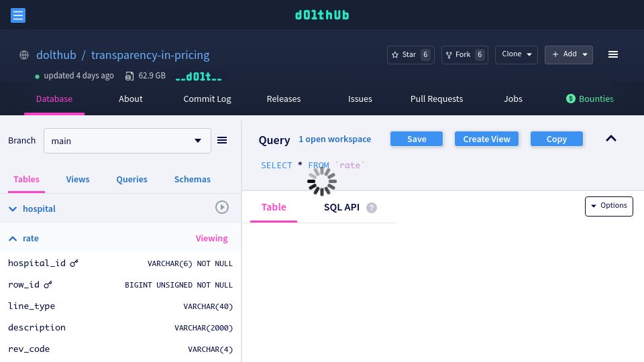The image size is (644, 362).
Task: Save the query
Action: (417, 139)
